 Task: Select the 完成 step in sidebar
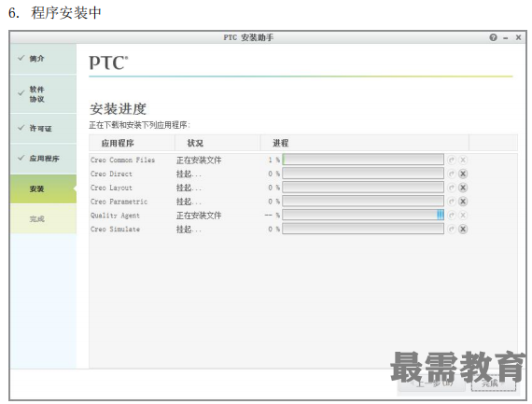tap(43, 218)
